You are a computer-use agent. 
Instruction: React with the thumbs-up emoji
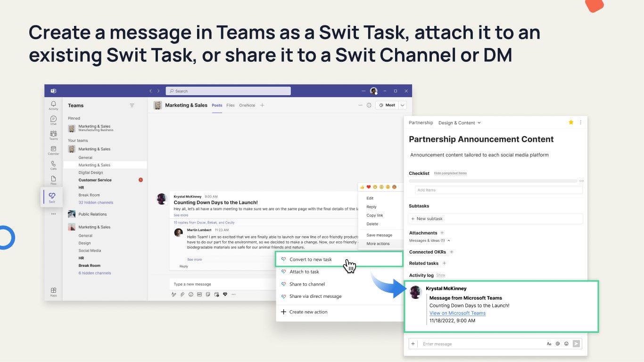363,187
